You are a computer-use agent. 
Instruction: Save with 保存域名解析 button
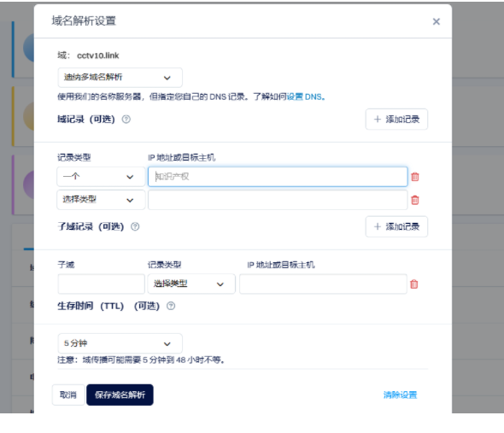(120, 395)
